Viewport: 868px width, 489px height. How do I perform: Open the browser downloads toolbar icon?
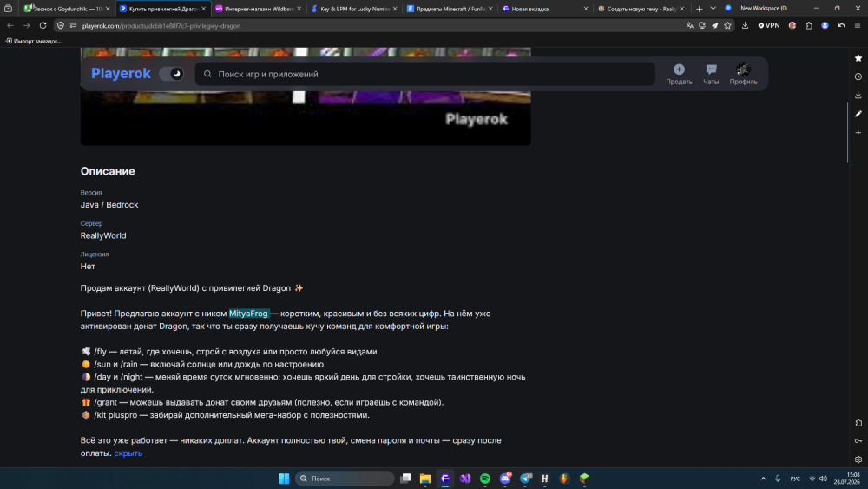(x=745, y=25)
